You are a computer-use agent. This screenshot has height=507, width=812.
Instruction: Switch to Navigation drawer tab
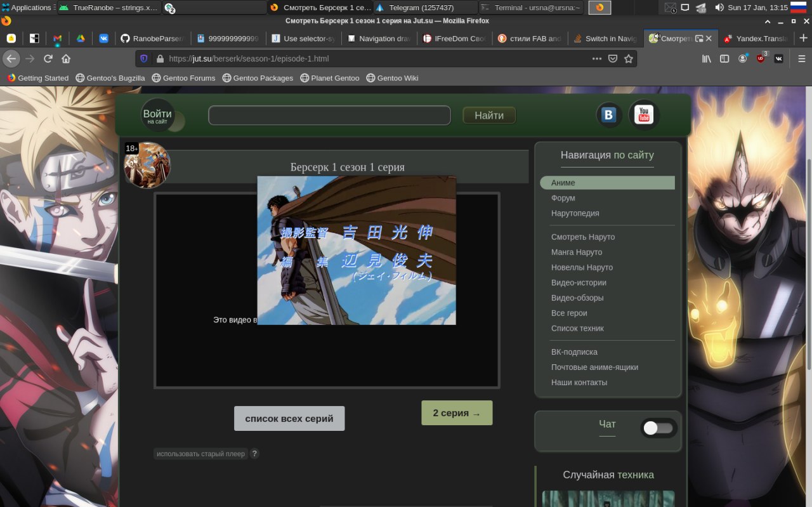378,38
